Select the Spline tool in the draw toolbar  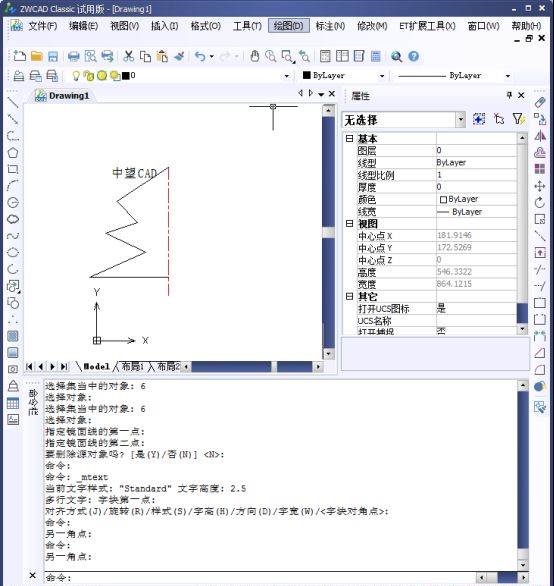pyautogui.click(x=13, y=236)
